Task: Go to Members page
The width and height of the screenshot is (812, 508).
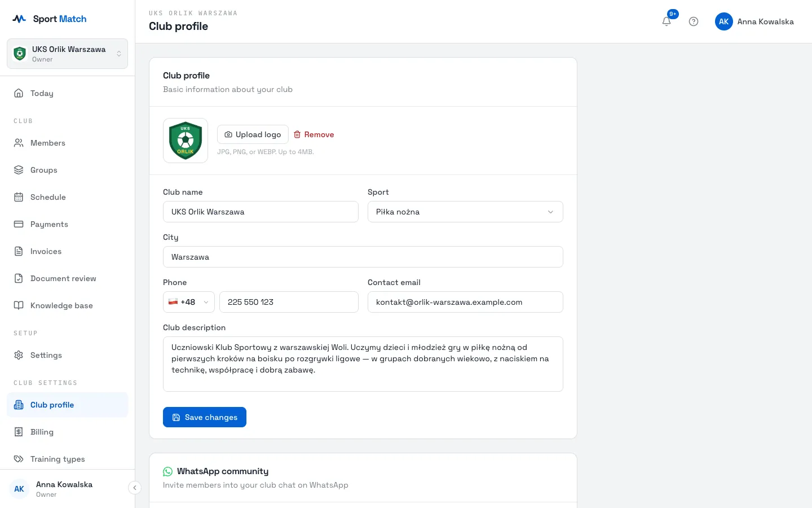Action: (68, 143)
